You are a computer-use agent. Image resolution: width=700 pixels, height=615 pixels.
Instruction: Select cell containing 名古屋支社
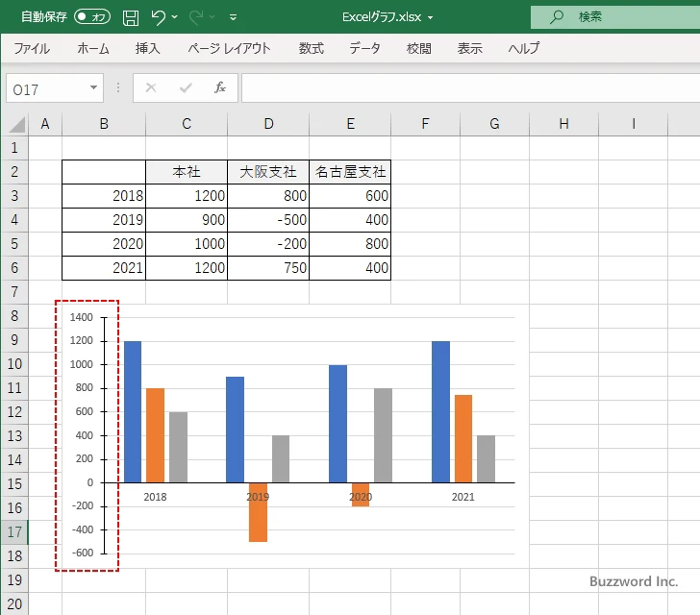click(350, 172)
